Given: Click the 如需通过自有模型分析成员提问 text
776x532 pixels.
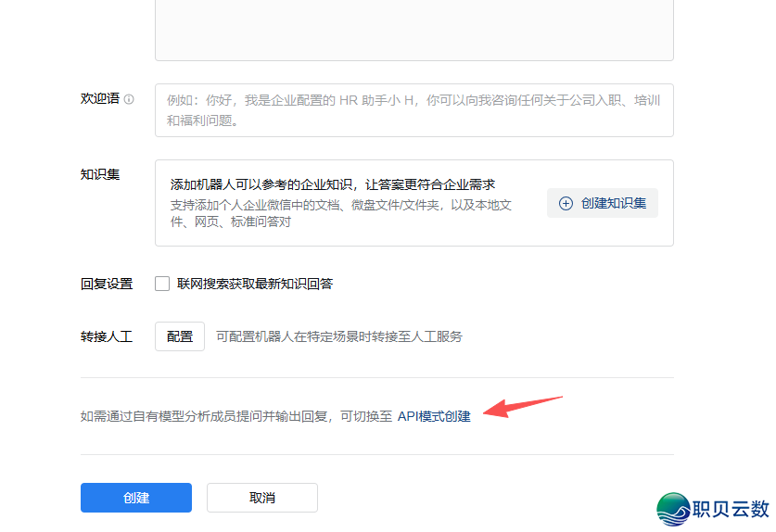Looking at the screenshot, I should pos(236,416).
